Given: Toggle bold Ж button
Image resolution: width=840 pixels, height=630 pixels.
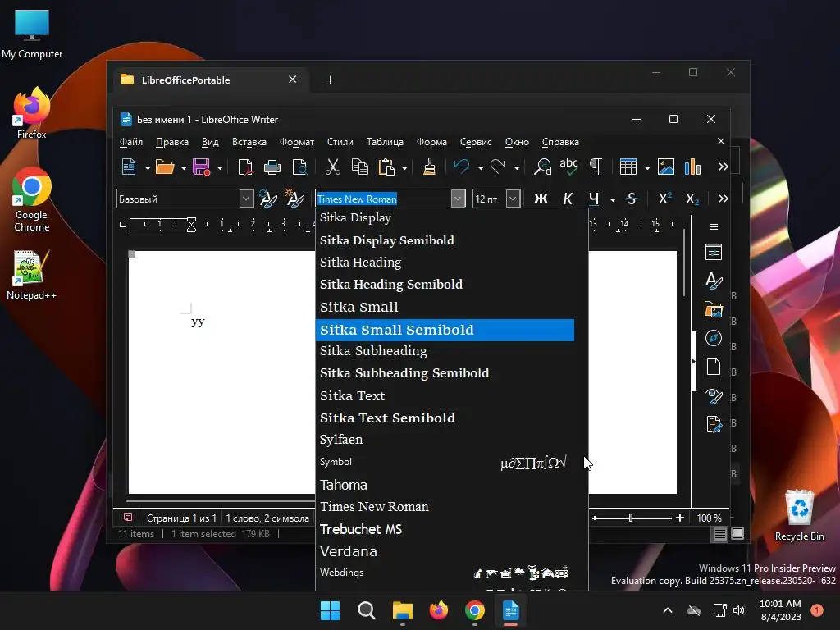Looking at the screenshot, I should (x=541, y=199).
